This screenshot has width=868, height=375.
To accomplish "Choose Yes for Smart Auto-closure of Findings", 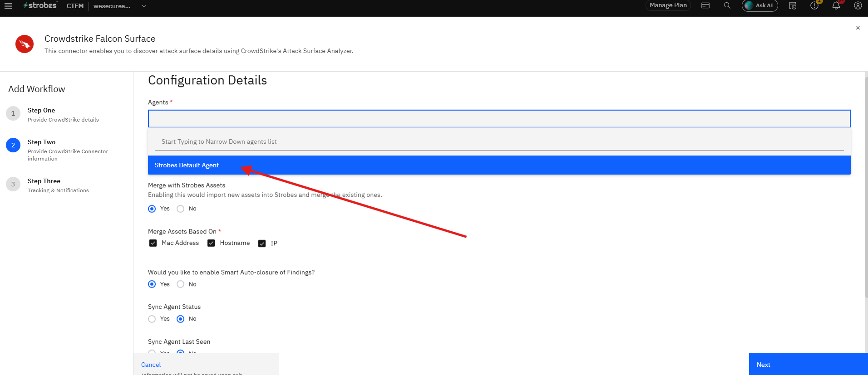I will pyautogui.click(x=152, y=284).
